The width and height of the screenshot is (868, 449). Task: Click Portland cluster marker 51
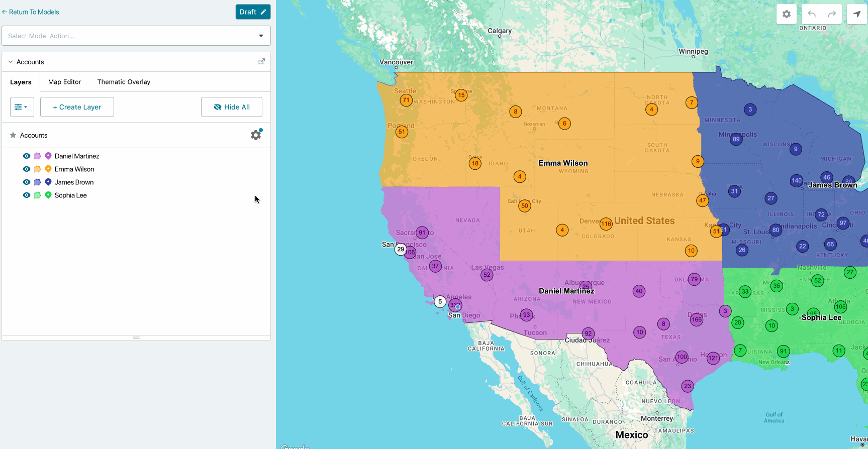tap(402, 132)
